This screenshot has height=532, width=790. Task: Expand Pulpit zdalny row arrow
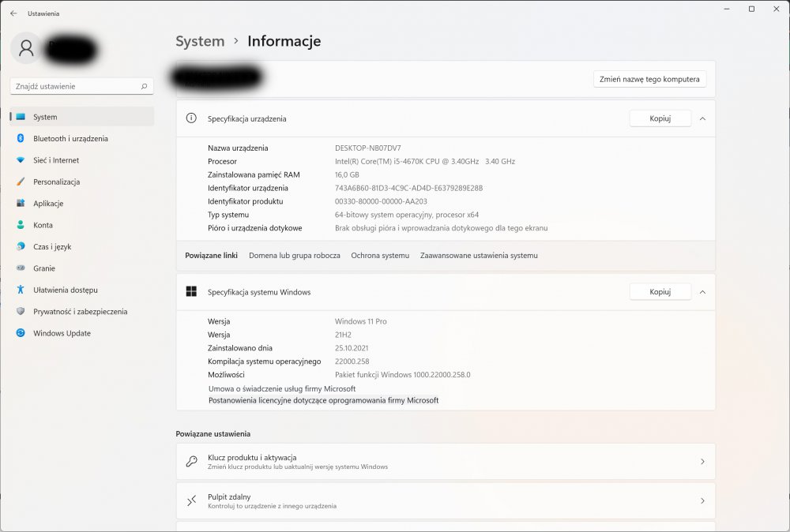tap(702, 501)
